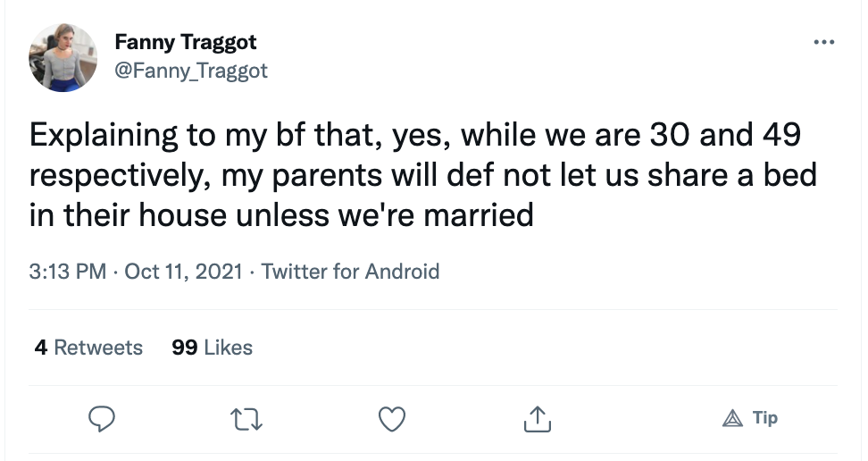This screenshot has height=461, width=868.
Task: View the 4 Retweets list
Action: coord(88,348)
